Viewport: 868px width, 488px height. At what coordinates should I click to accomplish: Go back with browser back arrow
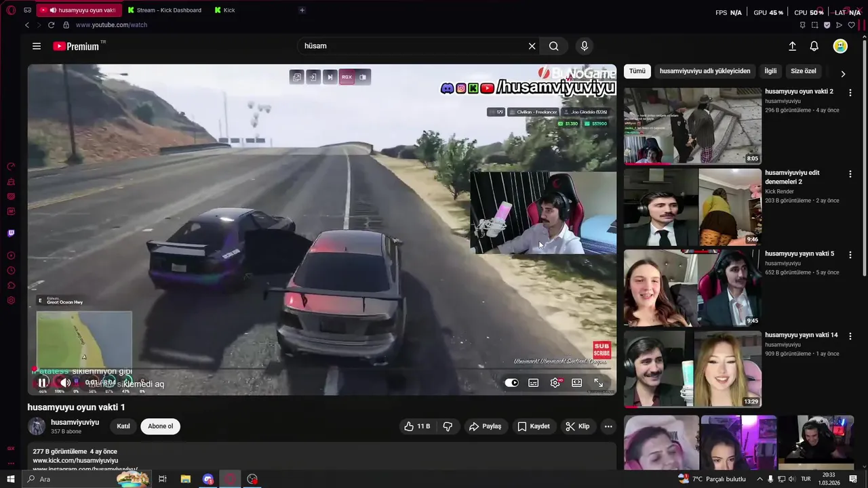point(27,25)
